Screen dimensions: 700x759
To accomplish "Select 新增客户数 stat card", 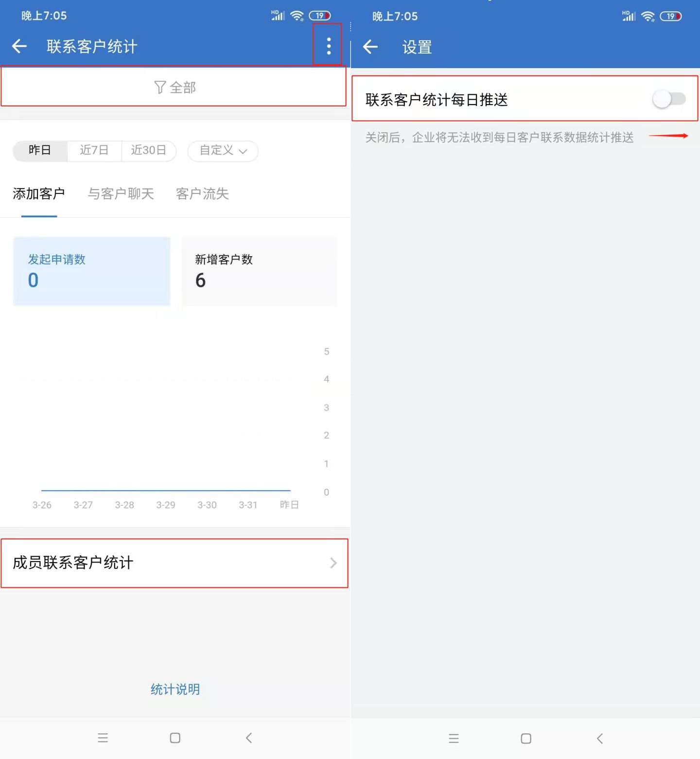I will 259,271.
